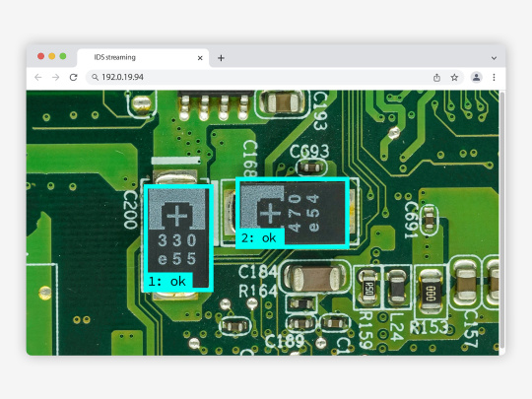Close the IDS streaming tab
The height and width of the screenshot is (399, 532).
200,58
